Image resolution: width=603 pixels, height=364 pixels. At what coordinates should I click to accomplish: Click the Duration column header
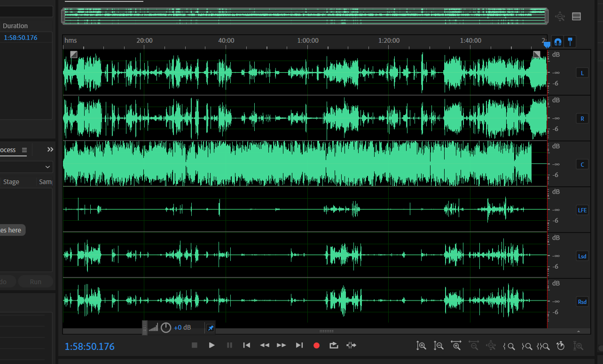pyautogui.click(x=15, y=26)
